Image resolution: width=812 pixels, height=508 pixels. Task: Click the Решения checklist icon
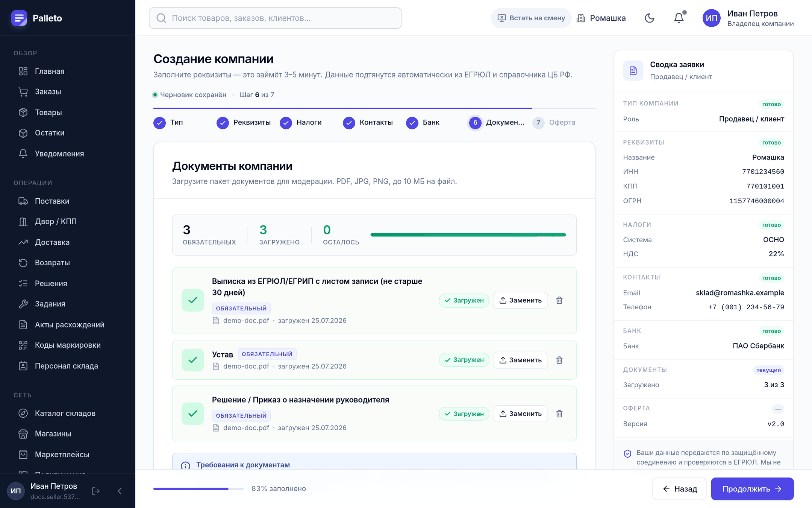click(x=23, y=283)
